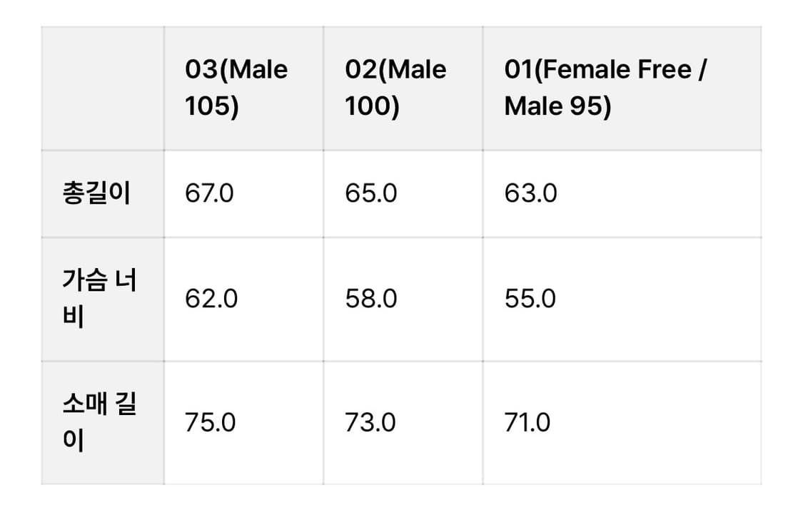Select the 소매 길이 row label
The image size is (803, 532).
pos(99,422)
